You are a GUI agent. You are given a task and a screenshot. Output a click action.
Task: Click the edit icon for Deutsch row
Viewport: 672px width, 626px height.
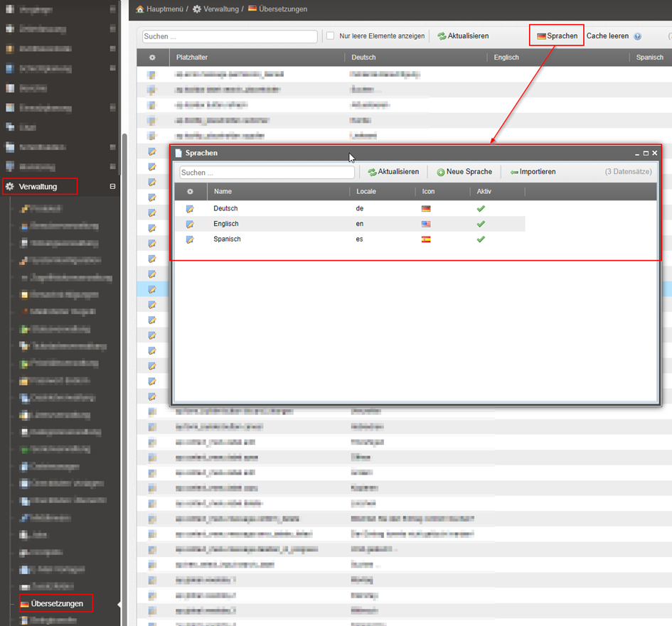click(190, 209)
